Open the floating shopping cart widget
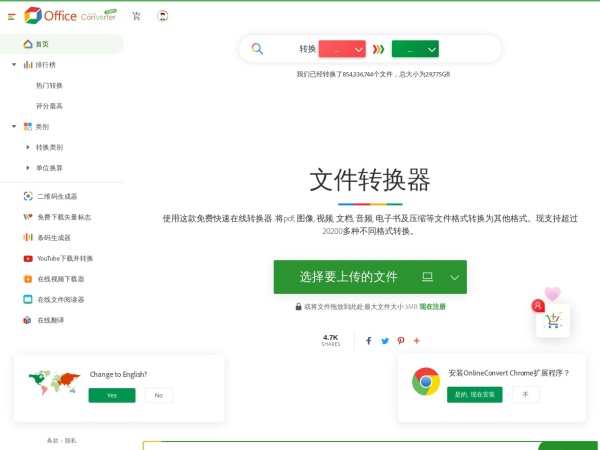This screenshot has width=600, height=450. point(553,321)
